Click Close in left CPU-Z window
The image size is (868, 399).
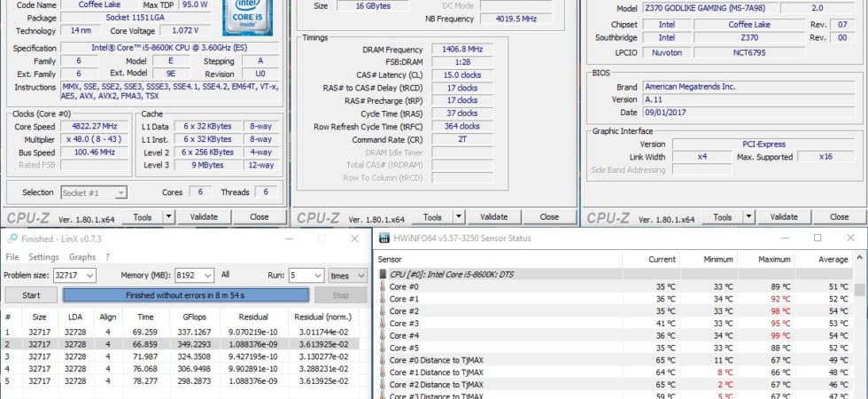259,216
